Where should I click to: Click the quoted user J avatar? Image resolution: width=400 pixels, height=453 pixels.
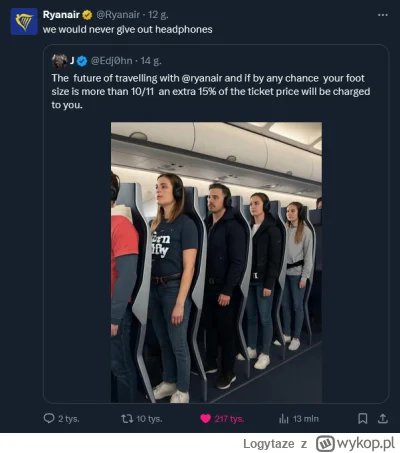pyautogui.click(x=59, y=61)
